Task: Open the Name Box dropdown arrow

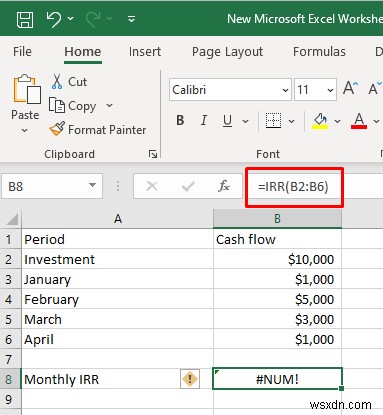Action: tap(92, 186)
